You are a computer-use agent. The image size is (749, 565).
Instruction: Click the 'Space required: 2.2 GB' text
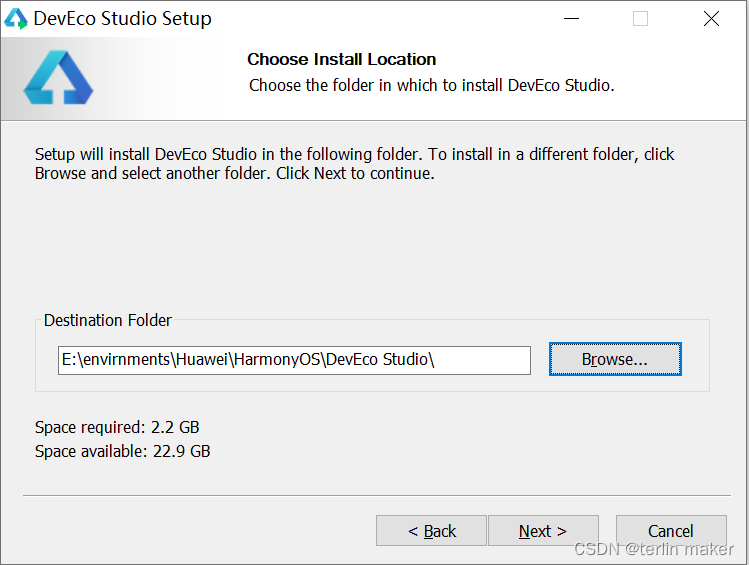click(117, 427)
